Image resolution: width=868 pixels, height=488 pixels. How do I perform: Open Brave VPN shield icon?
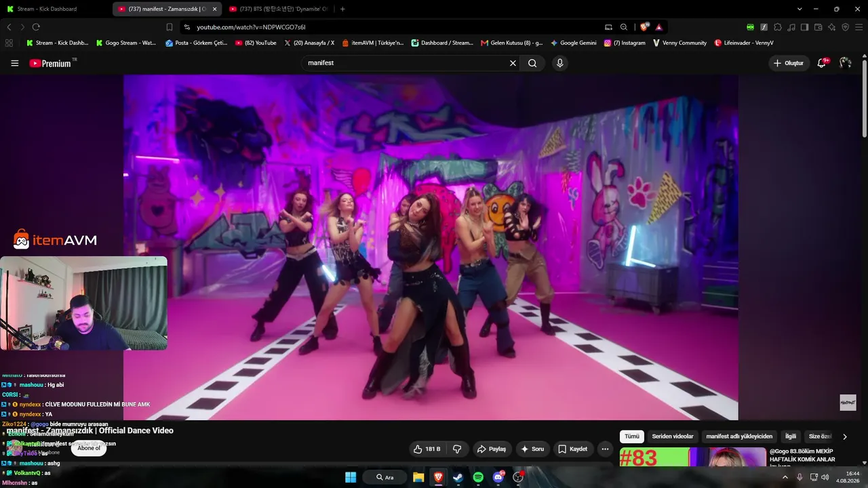[x=845, y=27]
